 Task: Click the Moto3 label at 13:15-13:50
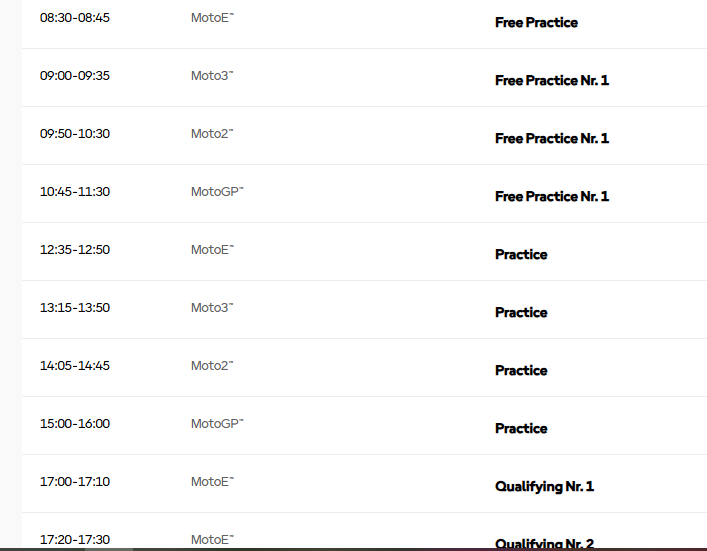[x=212, y=308]
